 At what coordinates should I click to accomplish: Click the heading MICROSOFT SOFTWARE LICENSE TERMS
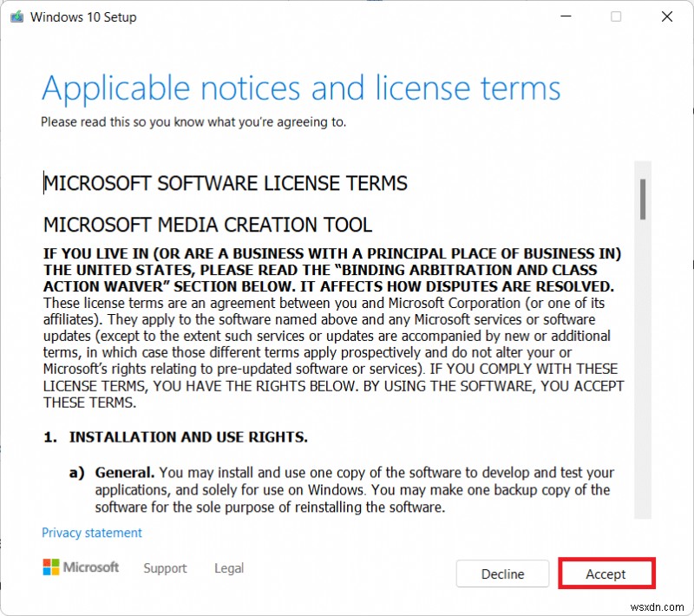pyautogui.click(x=226, y=183)
